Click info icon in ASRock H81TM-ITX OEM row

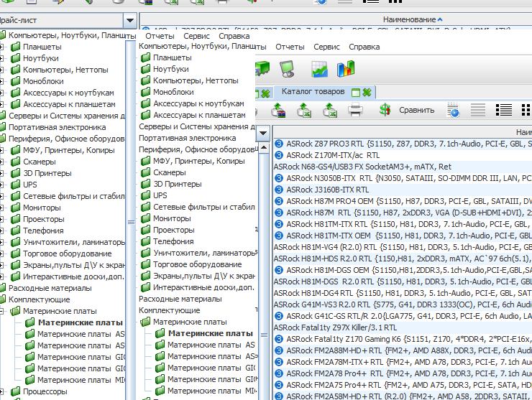(278, 236)
